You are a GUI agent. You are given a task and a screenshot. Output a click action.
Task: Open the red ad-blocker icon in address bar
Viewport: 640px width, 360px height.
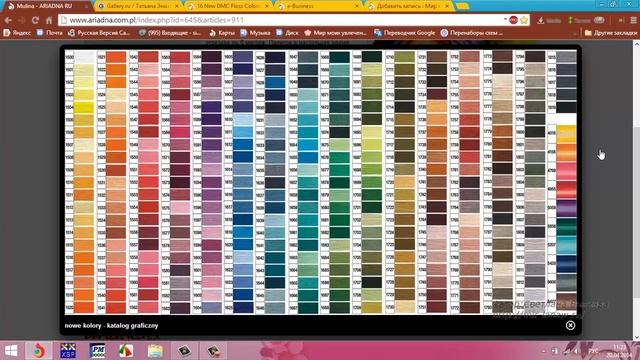(x=513, y=20)
